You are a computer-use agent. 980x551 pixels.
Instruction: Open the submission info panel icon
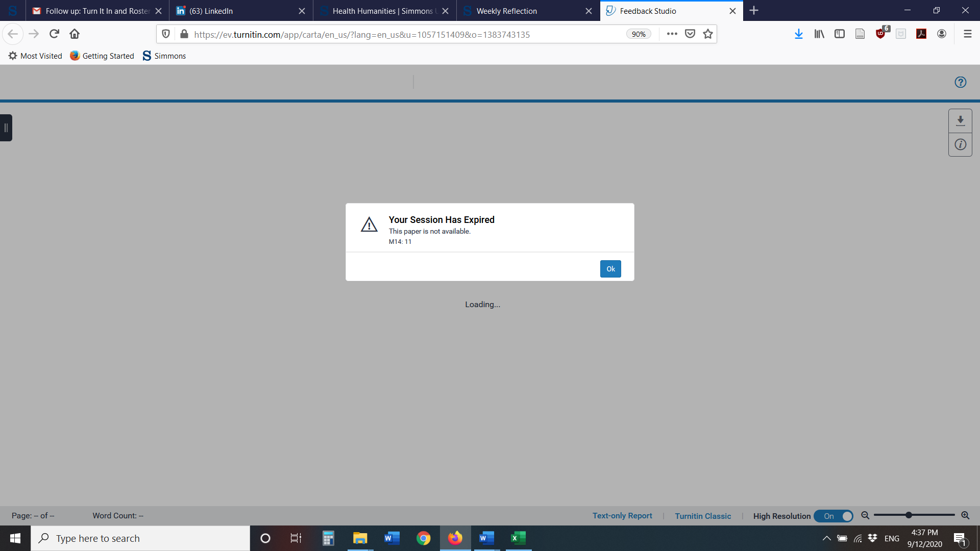click(x=961, y=144)
